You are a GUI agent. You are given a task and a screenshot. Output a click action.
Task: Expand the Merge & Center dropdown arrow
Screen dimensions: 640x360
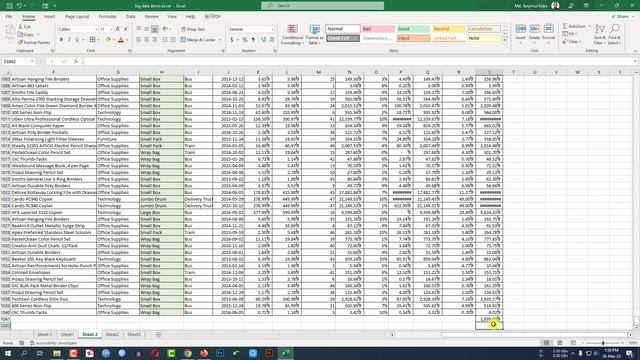(x=220, y=40)
